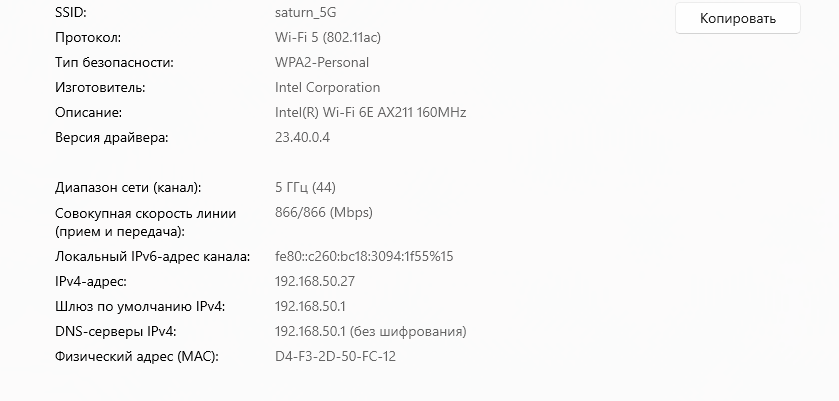Select driver version 23.40.0.4
The image size is (839, 401).
coord(302,138)
